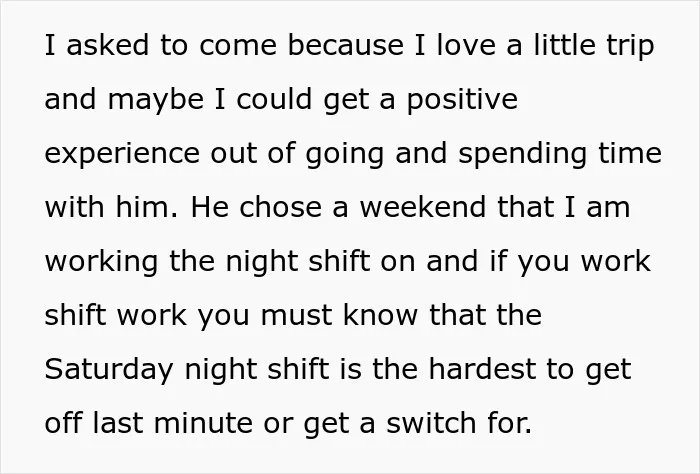Click the words "He chose"
Screen dimensions: 700x474
click(x=256, y=207)
